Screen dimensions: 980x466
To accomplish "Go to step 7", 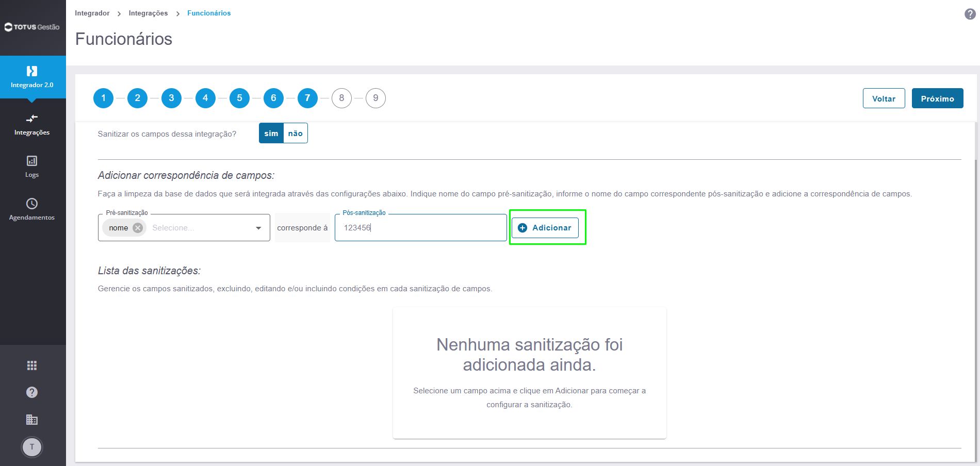I will [x=307, y=98].
